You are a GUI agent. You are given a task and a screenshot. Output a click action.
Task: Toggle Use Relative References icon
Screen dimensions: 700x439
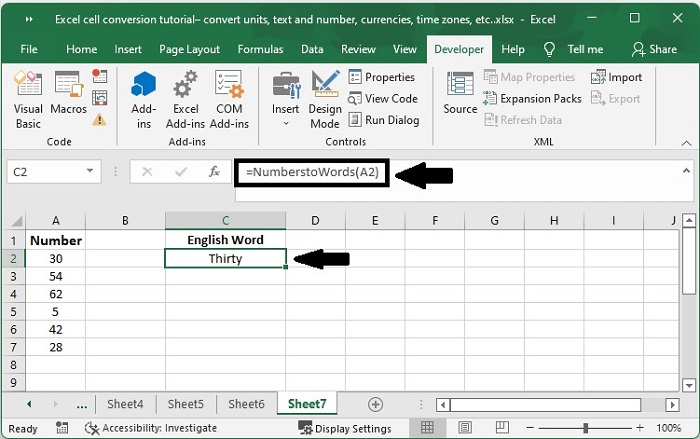[x=100, y=97]
